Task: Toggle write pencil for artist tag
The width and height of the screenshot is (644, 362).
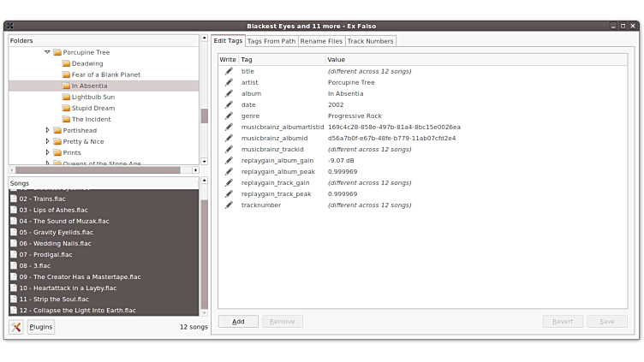Action: (x=229, y=82)
